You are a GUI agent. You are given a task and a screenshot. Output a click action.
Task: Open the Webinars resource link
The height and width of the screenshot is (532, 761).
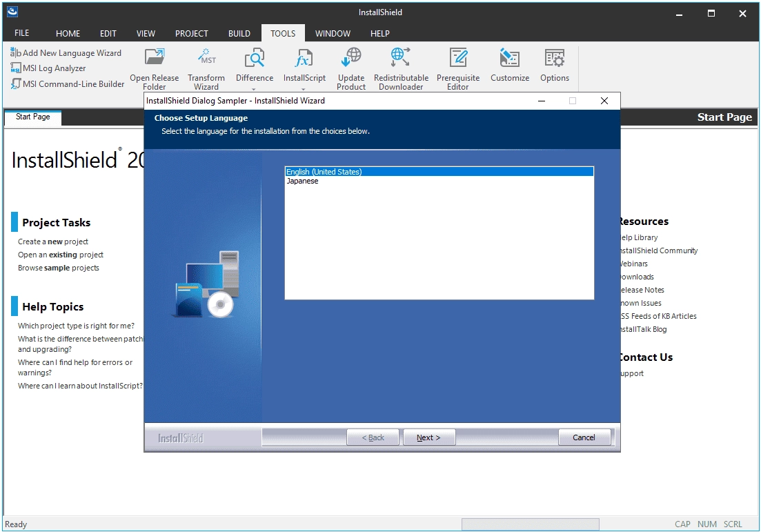(634, 264)
